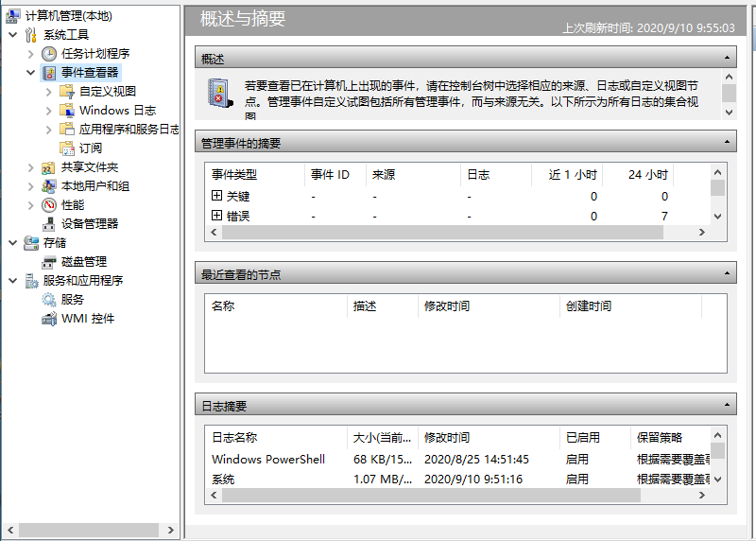
Task: Expand the 共享文件夹 node
Action: pos(31,167)
